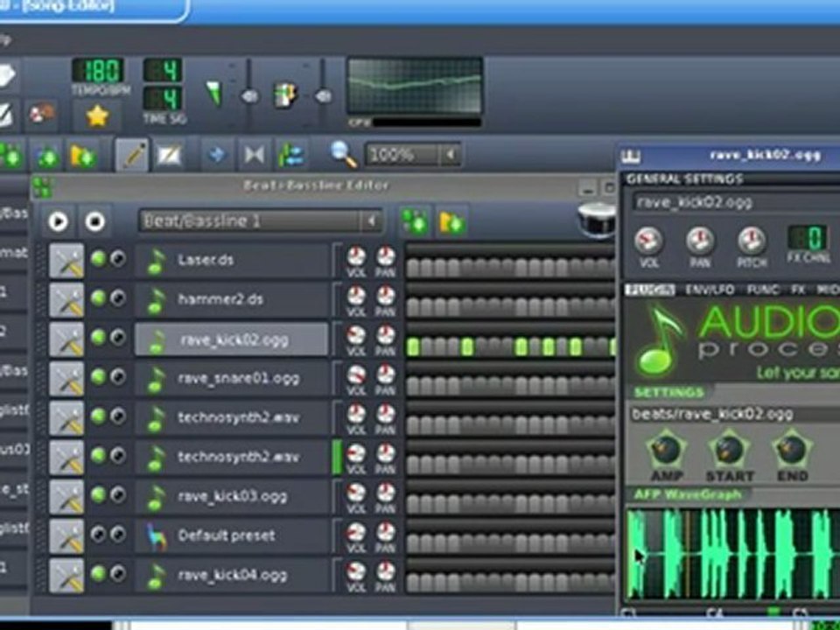
Task: Open the Beat/Bassline 1 dropdown
Action: coord(261,220)
